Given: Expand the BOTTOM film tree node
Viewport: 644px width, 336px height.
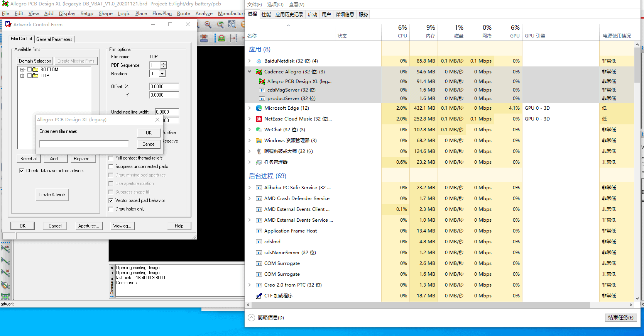Looking at the screenshot, I should (x=22, y=70).
